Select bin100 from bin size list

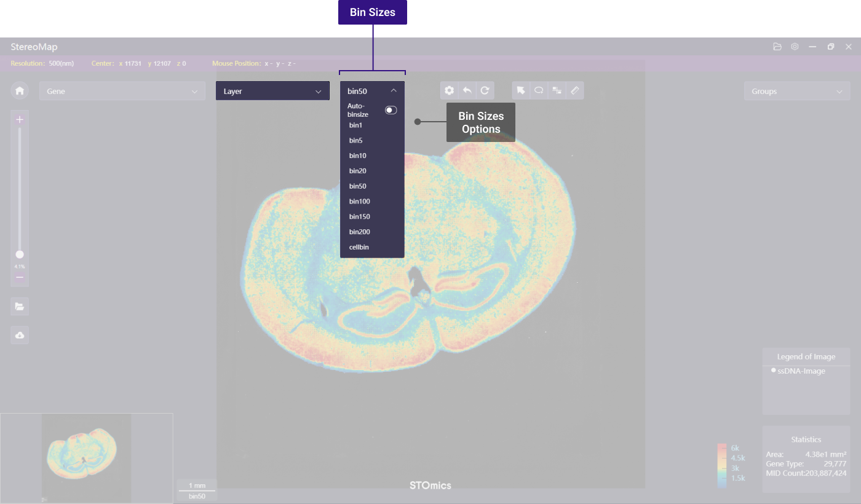tap(359, 202)
